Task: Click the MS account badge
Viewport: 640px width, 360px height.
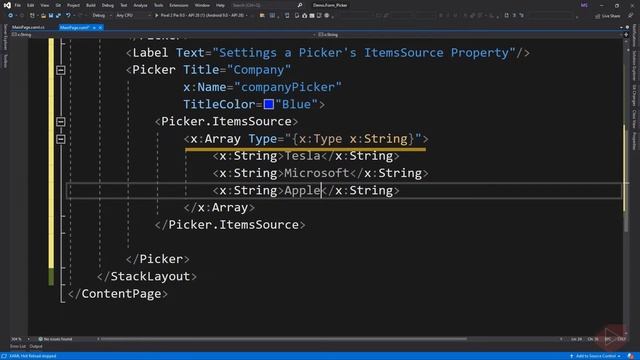Action: tap(584, 5)
